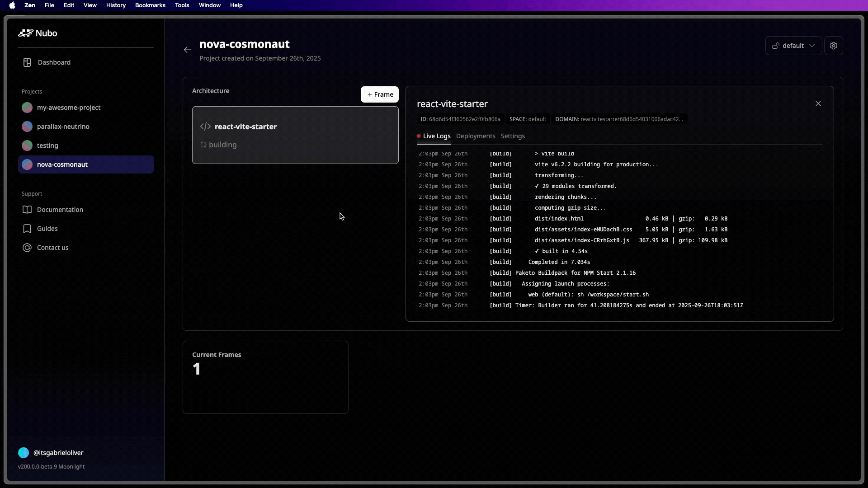Switch to the Deployments tab
Screen dimensions: 868x488
(475, 136)
